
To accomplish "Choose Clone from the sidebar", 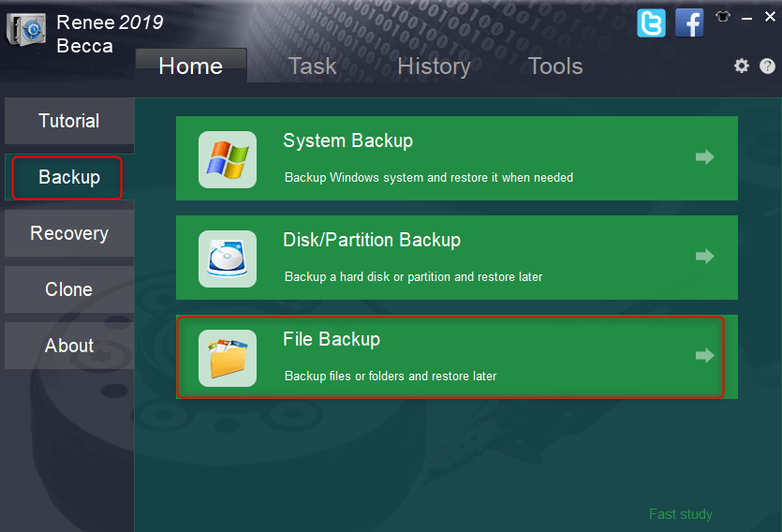I will click(x=68, y=289).
